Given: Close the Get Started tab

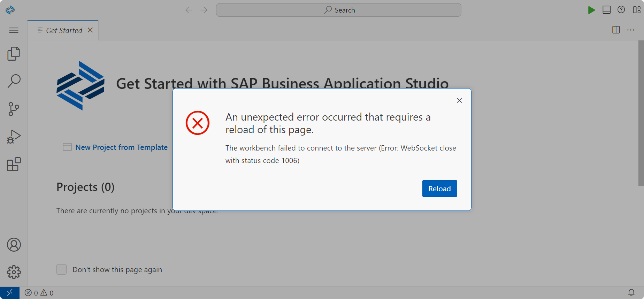Looking at the screenshot, I should point(90,30).
